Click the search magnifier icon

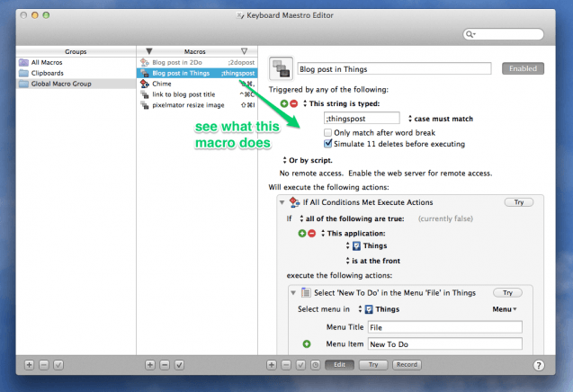coord(470,34)
